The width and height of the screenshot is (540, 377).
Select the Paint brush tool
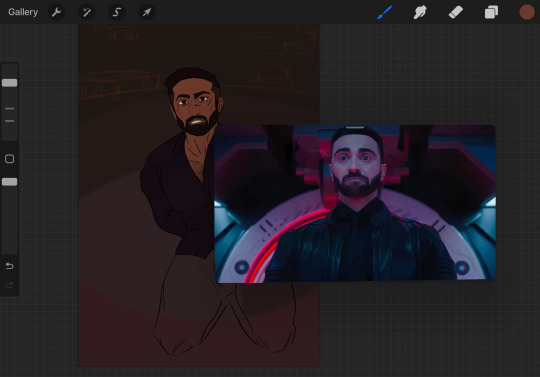coord(385,12)
